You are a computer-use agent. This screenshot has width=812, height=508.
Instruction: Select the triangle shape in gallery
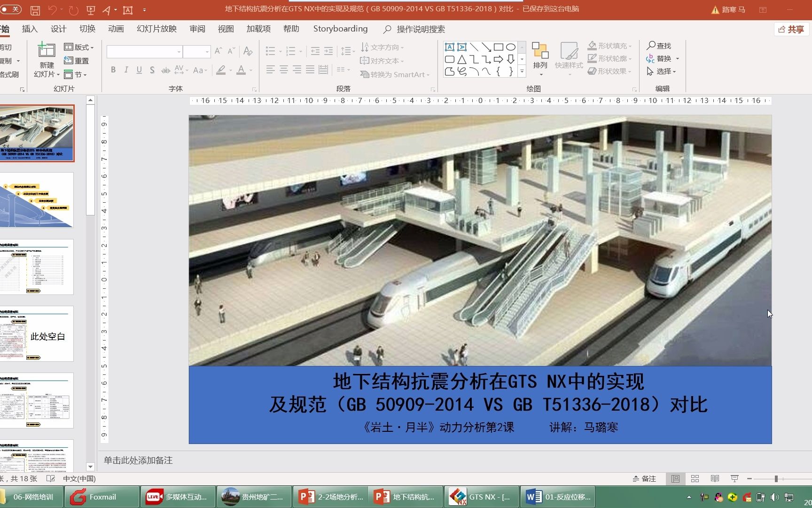point(462,59)
